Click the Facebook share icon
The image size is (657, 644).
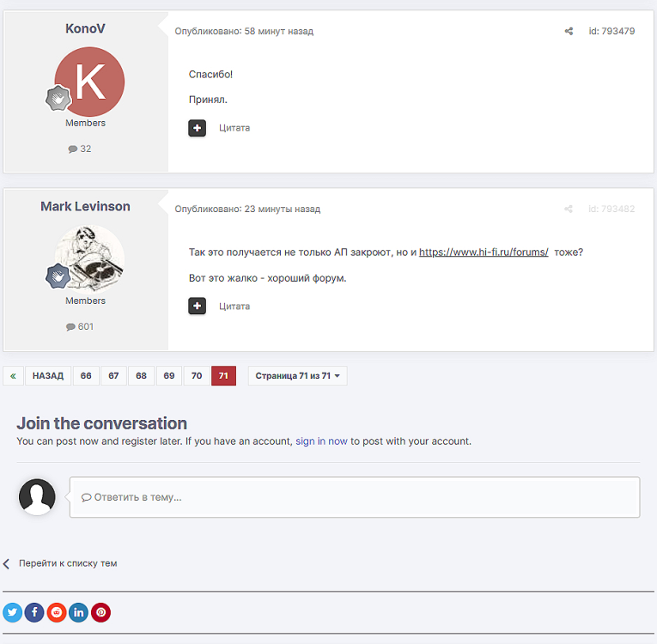pos(34,612)
